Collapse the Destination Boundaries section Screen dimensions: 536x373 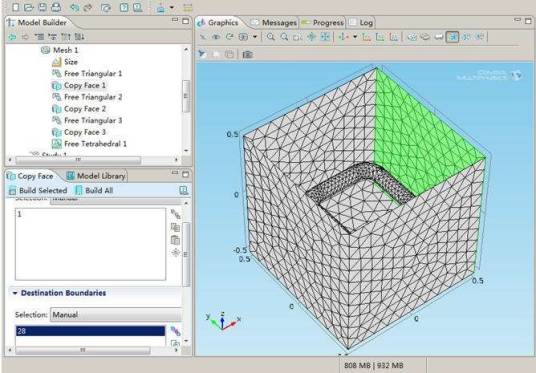point(15,293)
